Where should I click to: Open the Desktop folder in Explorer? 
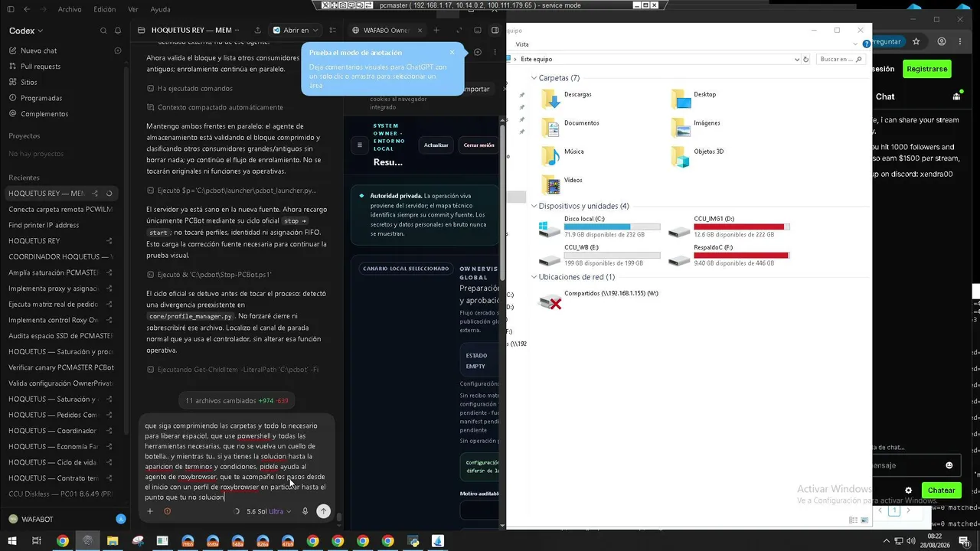click(694, 98)
